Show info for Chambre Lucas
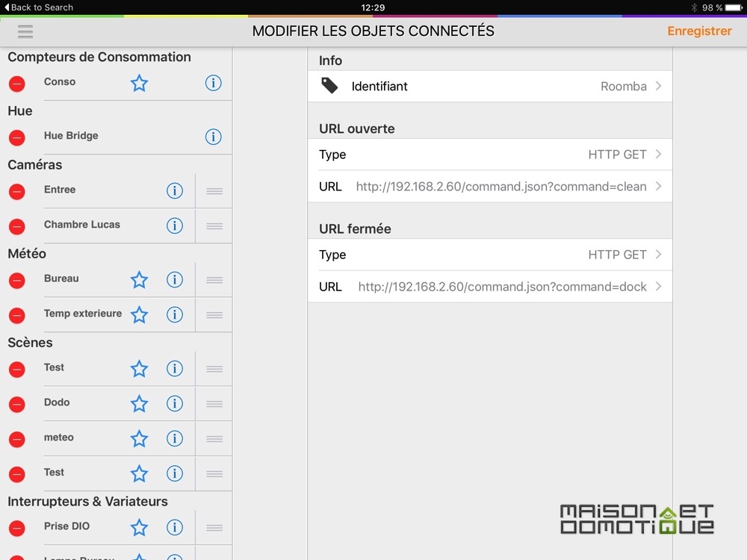The height and width of the screenshot is (560, 747). tap(174, 225)
